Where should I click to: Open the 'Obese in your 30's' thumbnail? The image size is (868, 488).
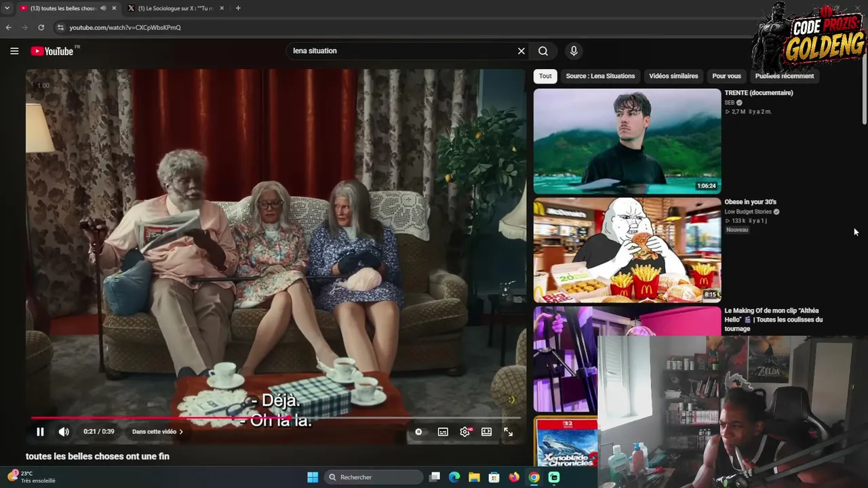click(x=627, y=250)
